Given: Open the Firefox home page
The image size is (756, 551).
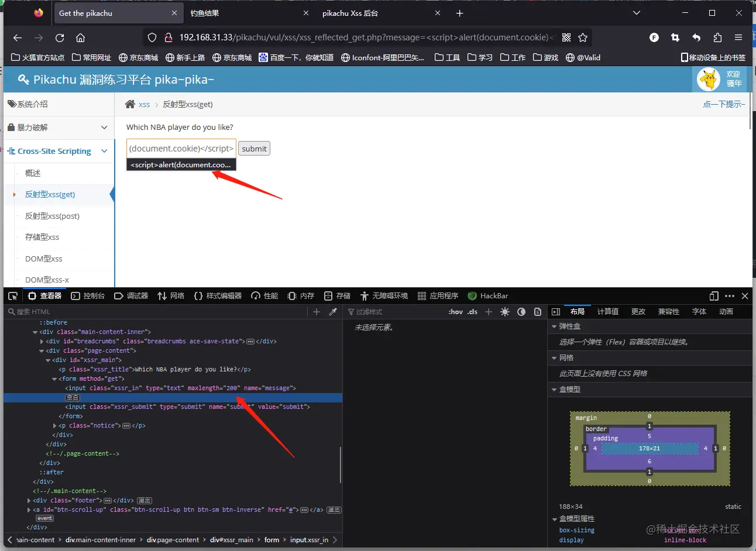Looking at the screenshot, I should 81,37.
